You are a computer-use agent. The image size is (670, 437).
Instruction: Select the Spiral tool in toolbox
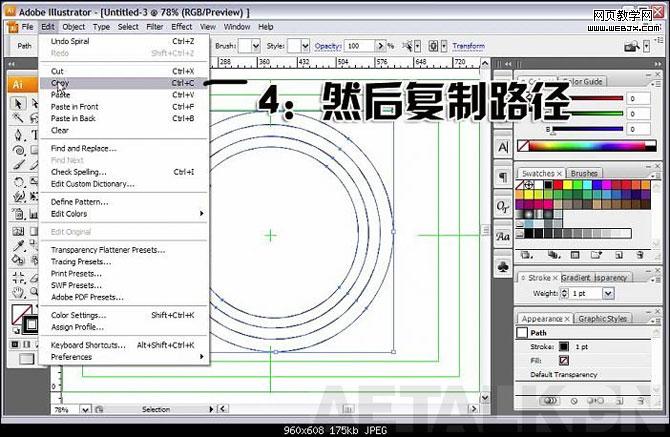(18, 150)
